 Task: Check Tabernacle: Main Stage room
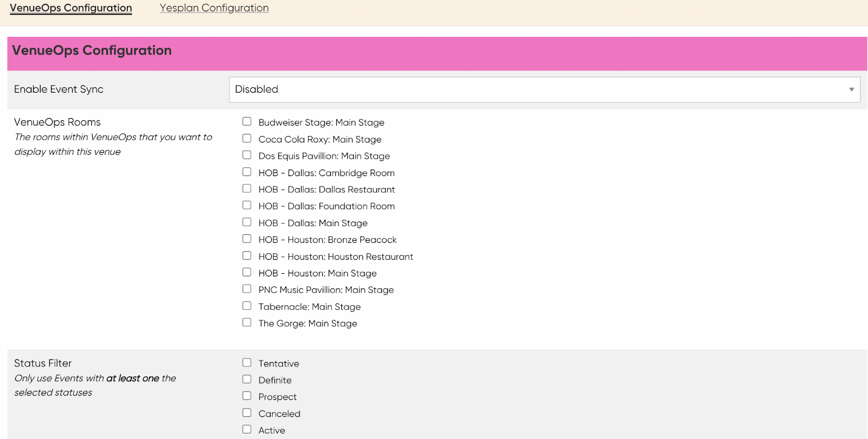(247, 306)
